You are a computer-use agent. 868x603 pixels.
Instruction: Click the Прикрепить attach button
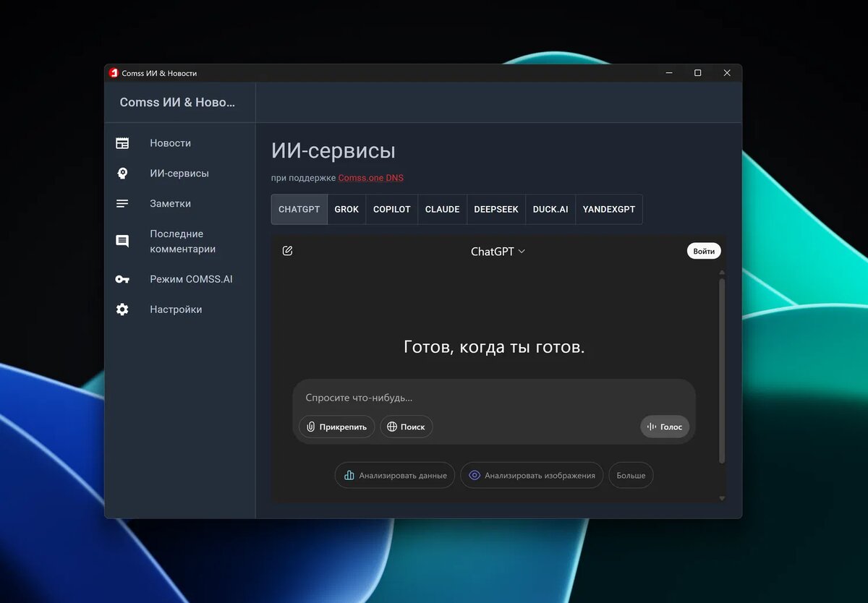click(336, 427)
